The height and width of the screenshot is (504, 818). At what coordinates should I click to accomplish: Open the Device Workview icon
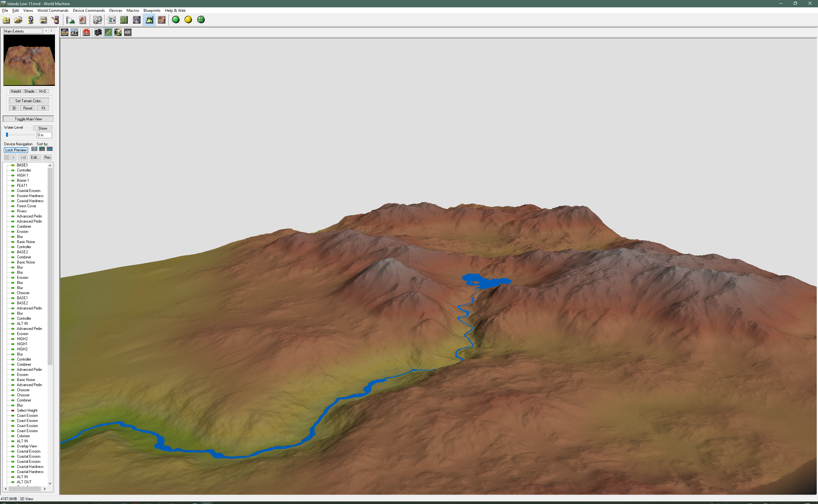[112, 20]
